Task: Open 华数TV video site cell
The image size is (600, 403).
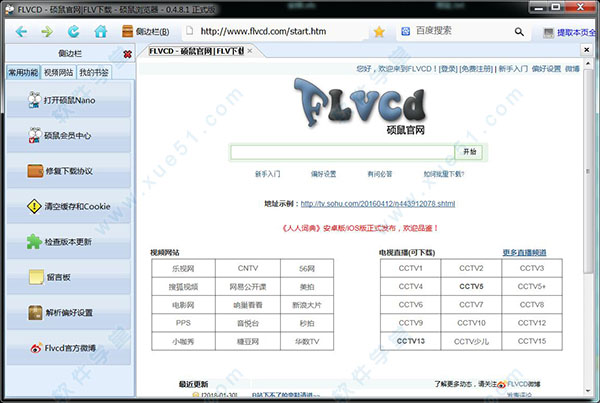Action: coord(307,341)
